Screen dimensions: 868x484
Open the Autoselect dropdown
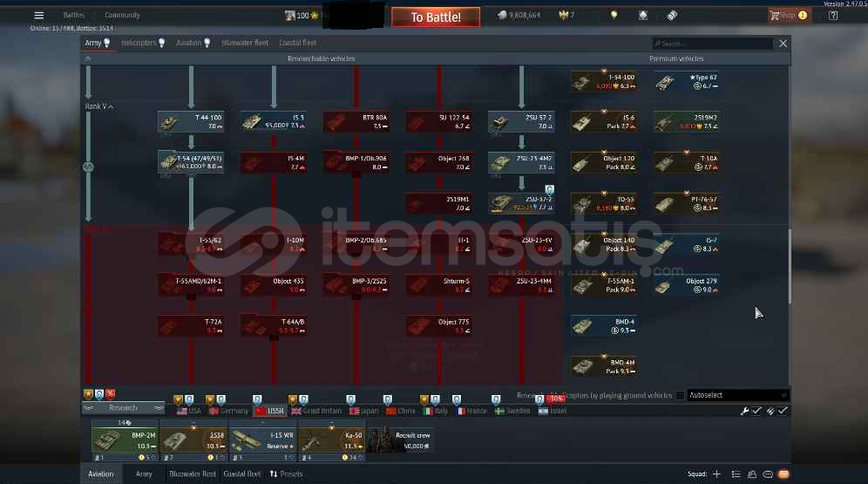click(x=737, y=395)
